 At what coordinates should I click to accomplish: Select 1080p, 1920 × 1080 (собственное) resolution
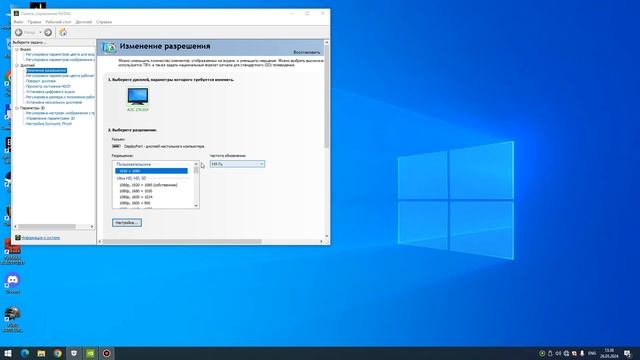(148, 185)
